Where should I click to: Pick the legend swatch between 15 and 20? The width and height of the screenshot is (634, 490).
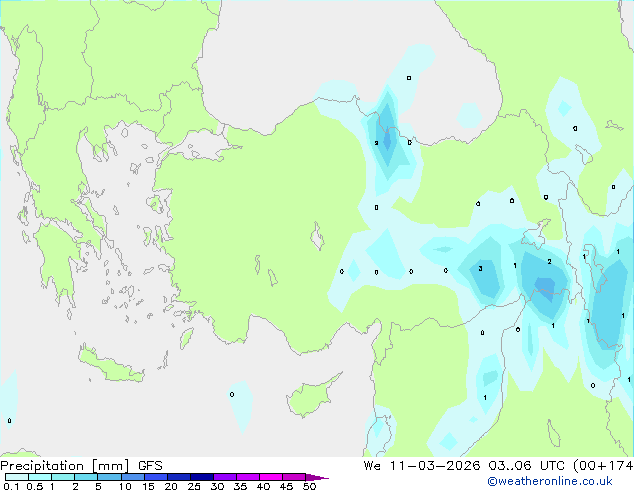coord(156,477)
